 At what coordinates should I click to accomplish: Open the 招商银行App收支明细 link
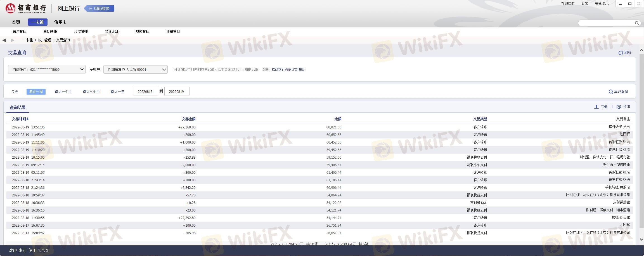pyautogui.click(x=288, y=69)
